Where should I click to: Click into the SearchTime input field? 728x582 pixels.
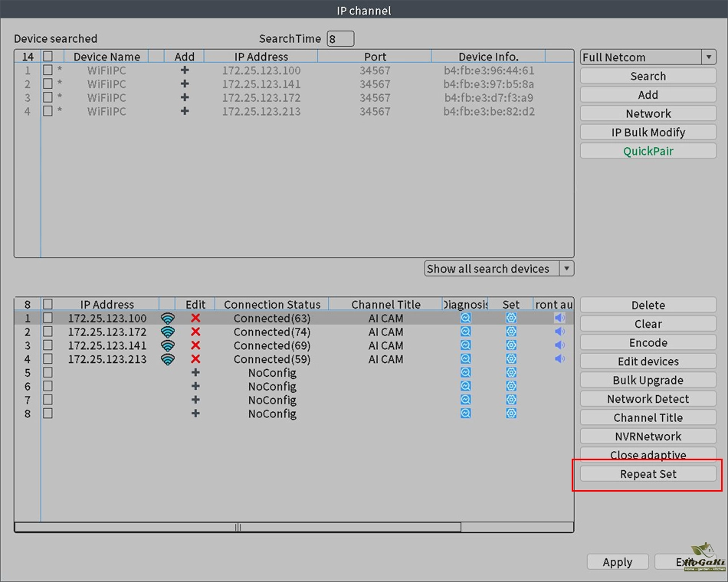pyautogui.click(x=340, y=39)
